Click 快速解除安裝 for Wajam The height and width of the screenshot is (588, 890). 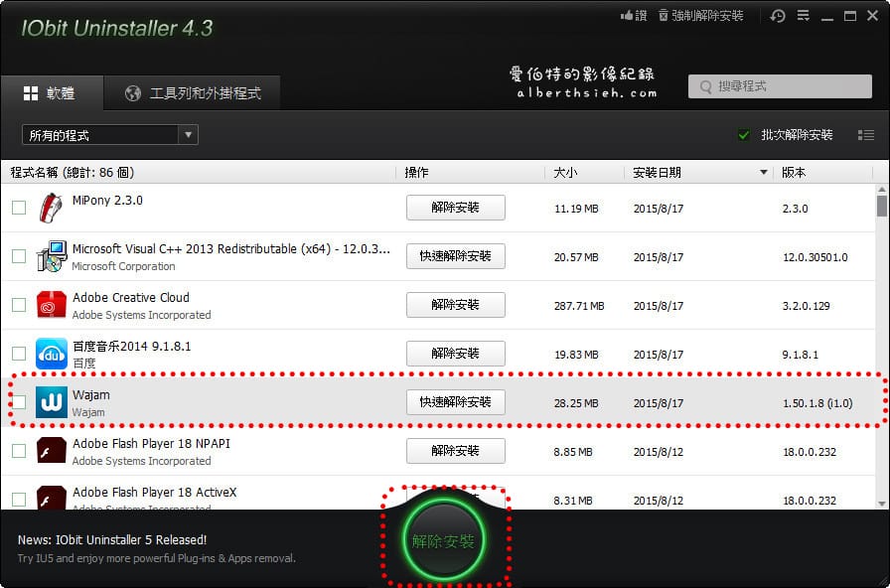(x=455, y=402)
